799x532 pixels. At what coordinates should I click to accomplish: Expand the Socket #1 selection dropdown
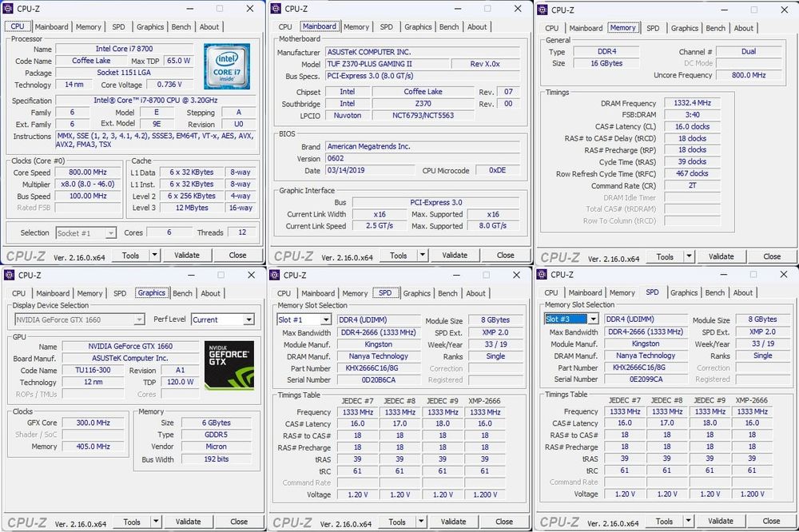point(110,233)
